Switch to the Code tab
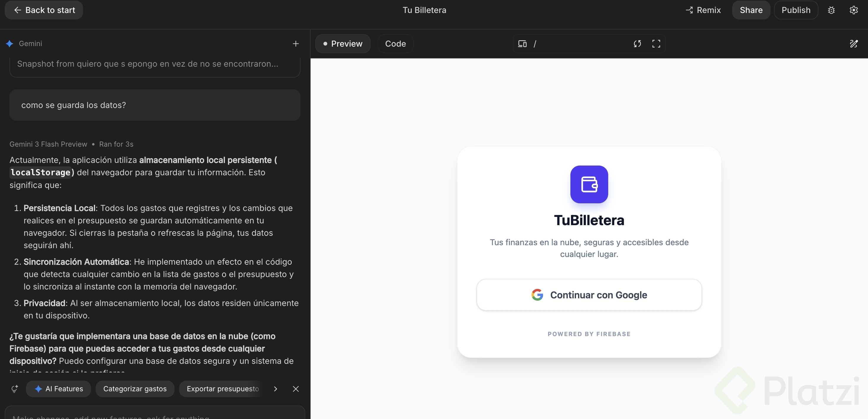Screen dimensions: 868x419 tap(395, 44)
